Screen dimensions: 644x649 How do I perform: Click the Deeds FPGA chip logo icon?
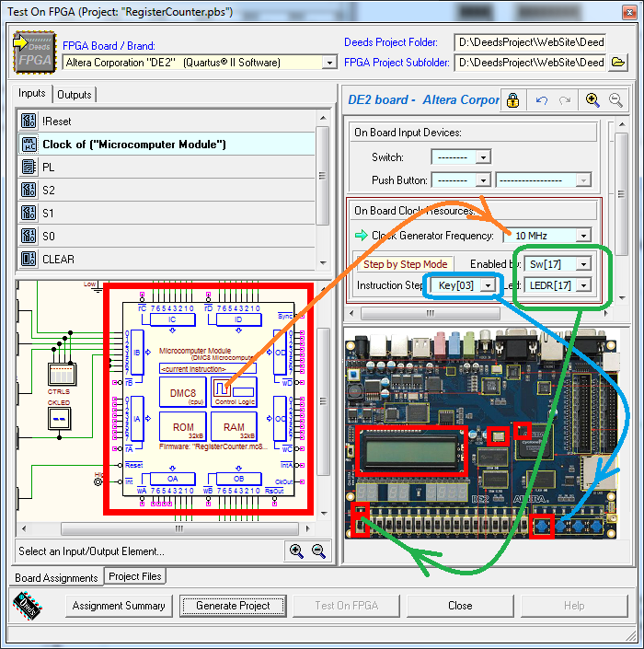click(x=35, y=52)
